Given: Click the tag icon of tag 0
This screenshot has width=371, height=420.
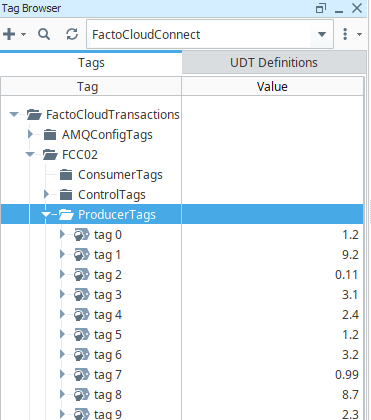Looking at the screenshot, I should [82, 235].
